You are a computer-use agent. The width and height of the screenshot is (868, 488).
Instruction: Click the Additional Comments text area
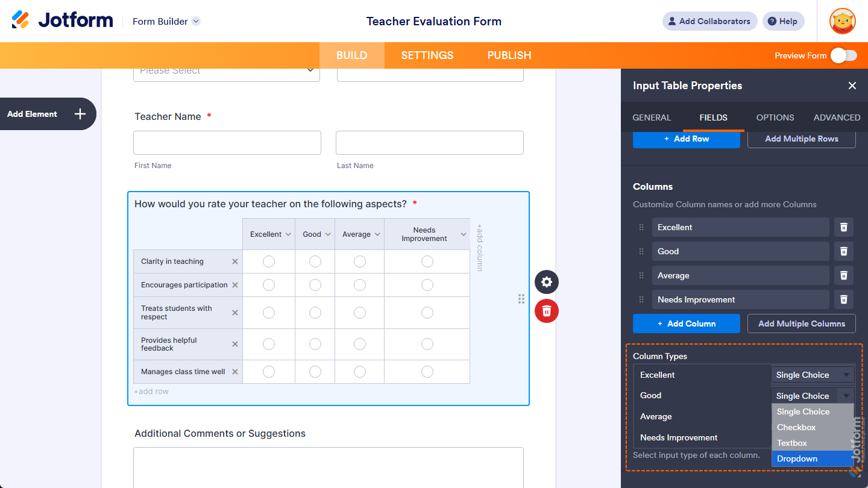329,468
